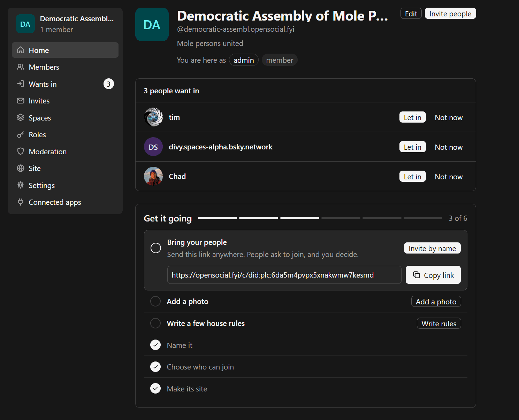Image resolution: width=519 pixels, height=420 pixels.
Task: Click the Invites envelope icon
Action: click(21, 101)
